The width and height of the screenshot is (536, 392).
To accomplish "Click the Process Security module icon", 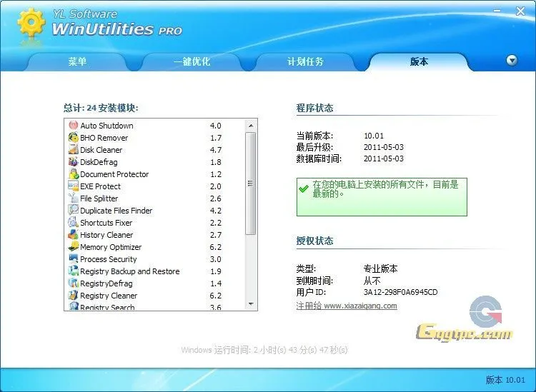I will [73, 258].
